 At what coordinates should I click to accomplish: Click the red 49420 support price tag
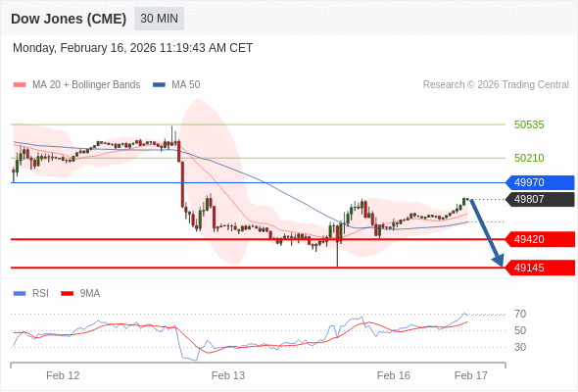(540, 239)
